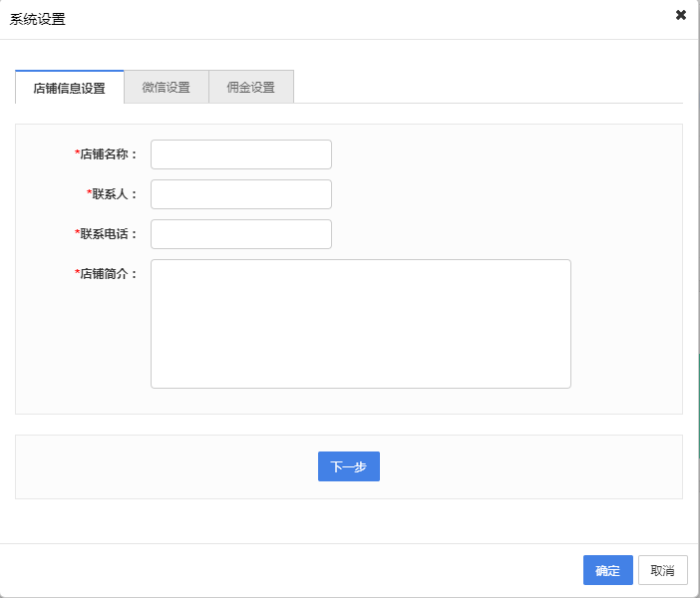
Task: Click the red asterisk before 联系人
Action: 90,194
